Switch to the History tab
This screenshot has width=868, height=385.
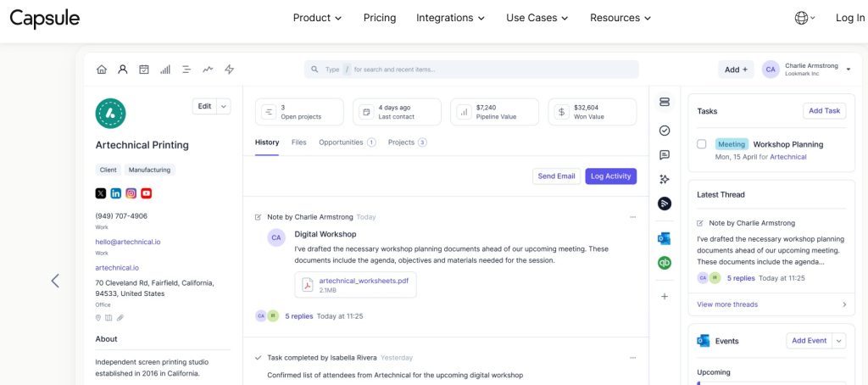click(x=267, y=142)
